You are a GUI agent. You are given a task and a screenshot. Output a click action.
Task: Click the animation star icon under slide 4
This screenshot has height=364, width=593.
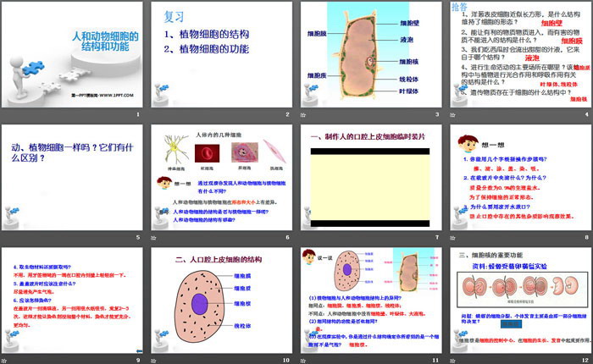click(x=452, y=114)
